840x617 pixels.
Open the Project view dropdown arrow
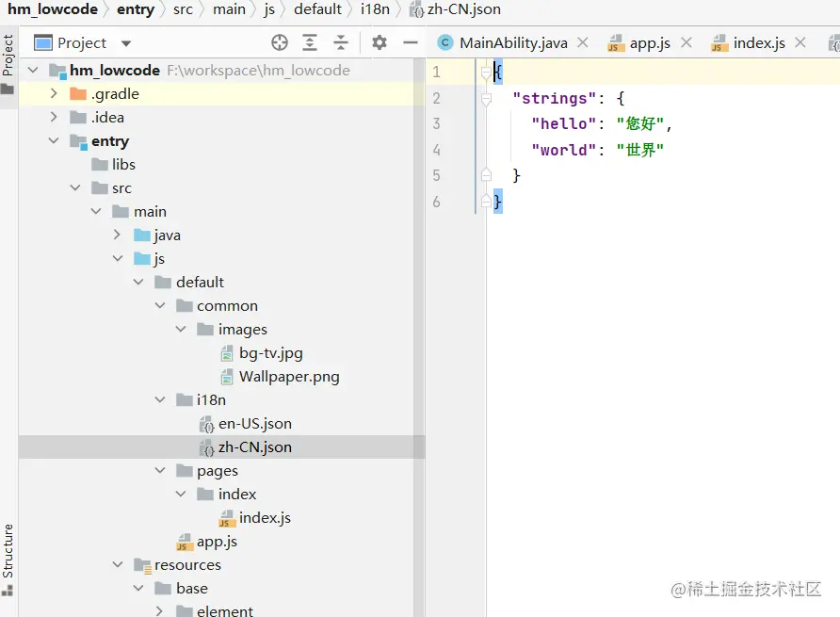coord(126,43)
